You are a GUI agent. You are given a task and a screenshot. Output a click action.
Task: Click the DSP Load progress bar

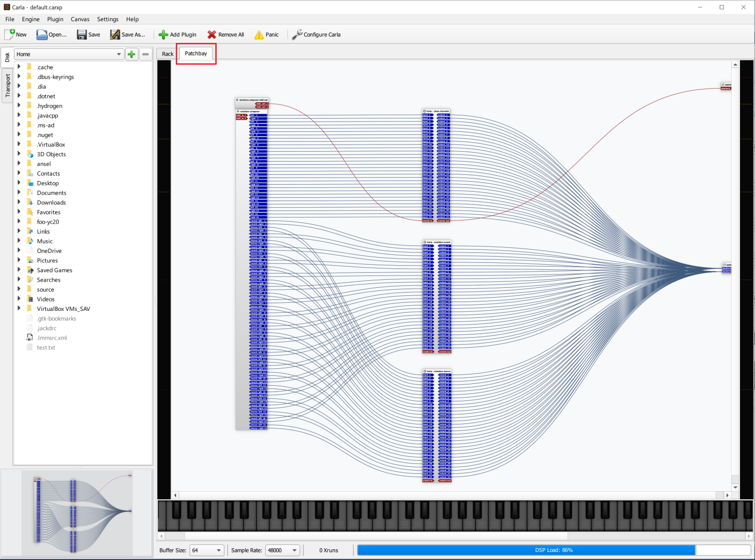point(553,550)
